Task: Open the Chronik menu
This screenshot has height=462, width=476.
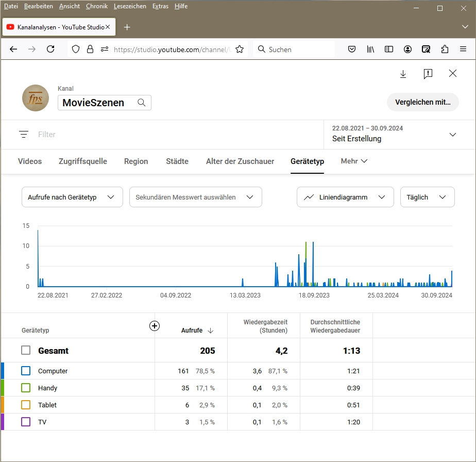Action: (x=97, y=6)
